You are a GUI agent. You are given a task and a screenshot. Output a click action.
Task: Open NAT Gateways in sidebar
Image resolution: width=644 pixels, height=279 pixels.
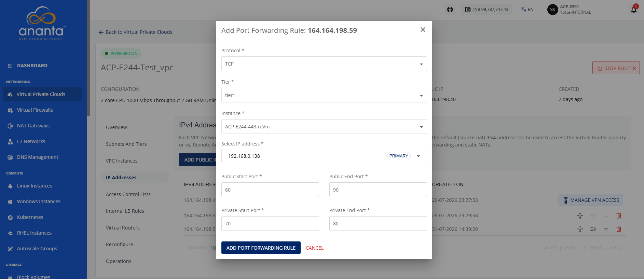(x=33, y=126)
